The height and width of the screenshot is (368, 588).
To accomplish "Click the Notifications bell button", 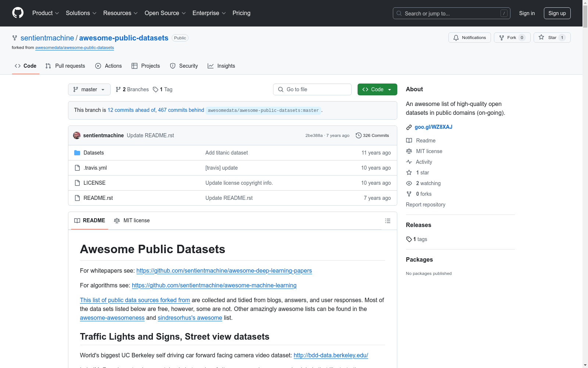I will (x=470, y=38).
